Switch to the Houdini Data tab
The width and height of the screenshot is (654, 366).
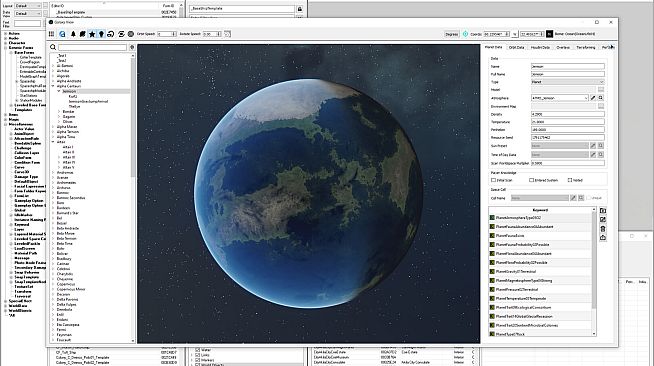[x=540, y=47]
